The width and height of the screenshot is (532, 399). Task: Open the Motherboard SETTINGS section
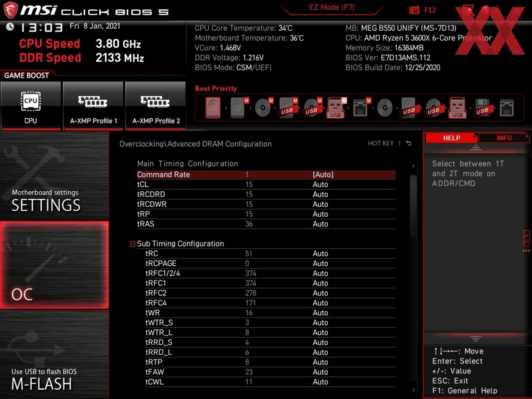[x=54, y=176]
